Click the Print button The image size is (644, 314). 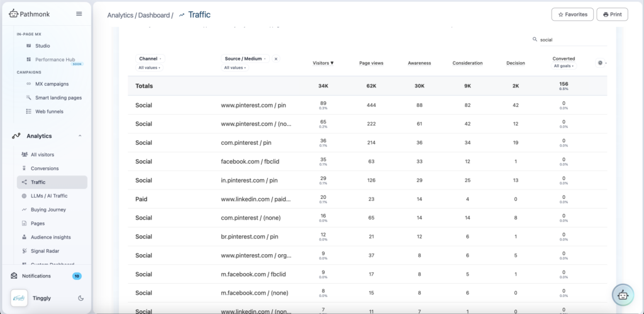tap(613, 14)
